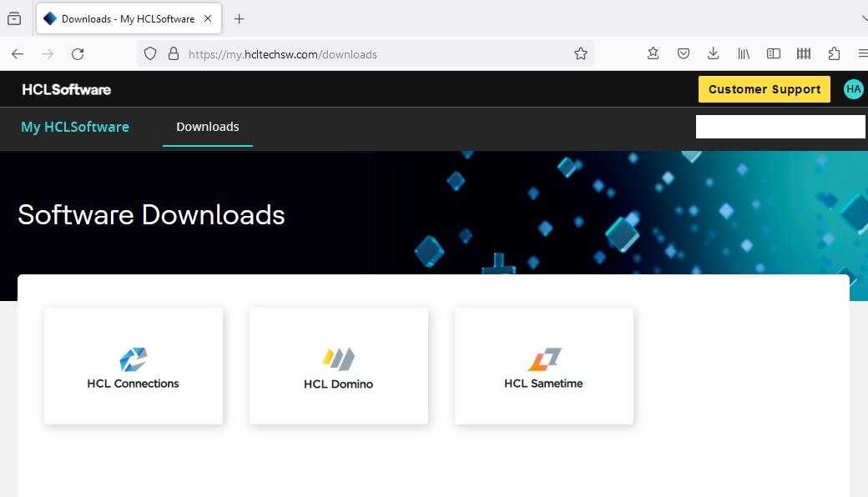Open Firefox tab overview (Firefox View) icon

pos(14,19)
